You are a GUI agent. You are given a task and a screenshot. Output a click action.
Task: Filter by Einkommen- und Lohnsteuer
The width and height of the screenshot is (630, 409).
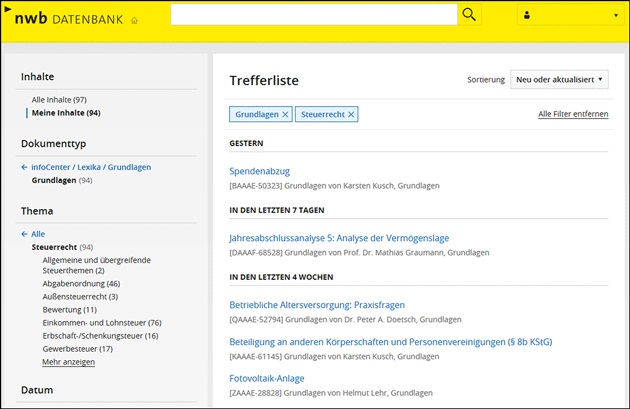[96, 322]
